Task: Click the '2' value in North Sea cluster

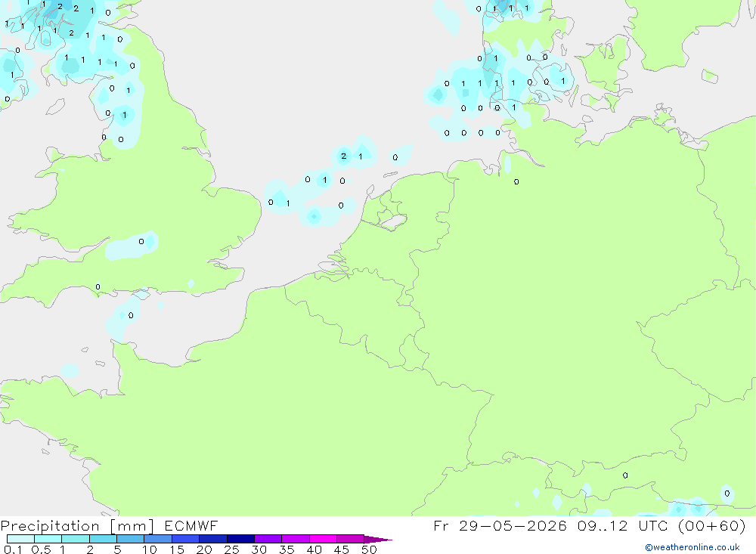Action: [x=343, y=156]
